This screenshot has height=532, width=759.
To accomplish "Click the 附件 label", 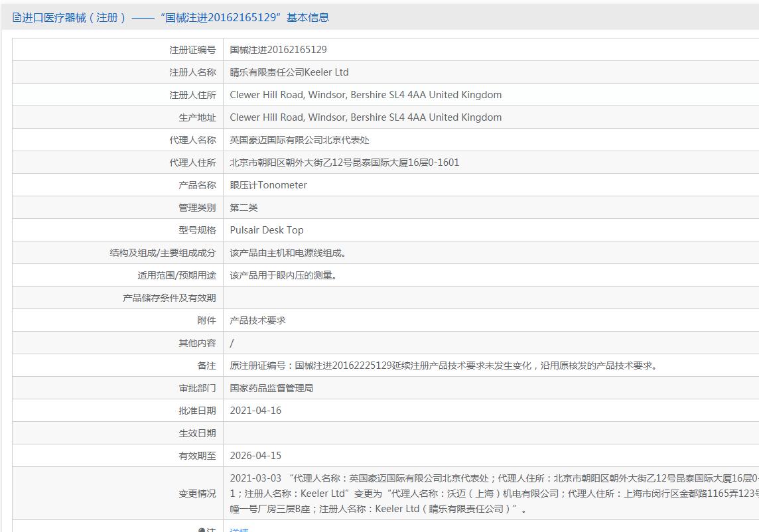I will point(206,320).
